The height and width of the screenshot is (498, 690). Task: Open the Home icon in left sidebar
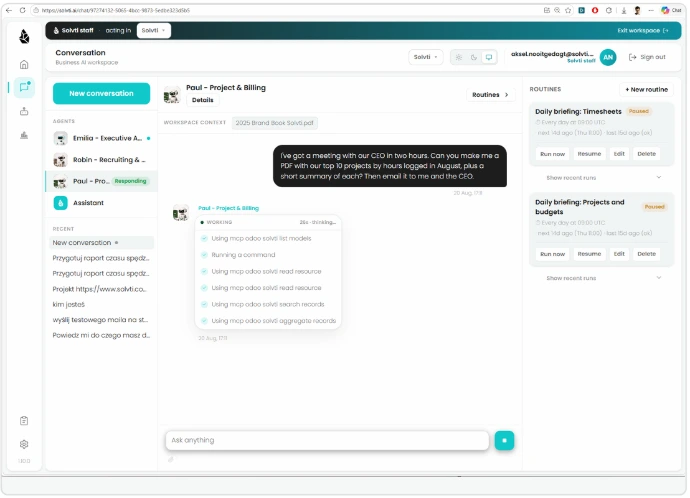[24, 65]
